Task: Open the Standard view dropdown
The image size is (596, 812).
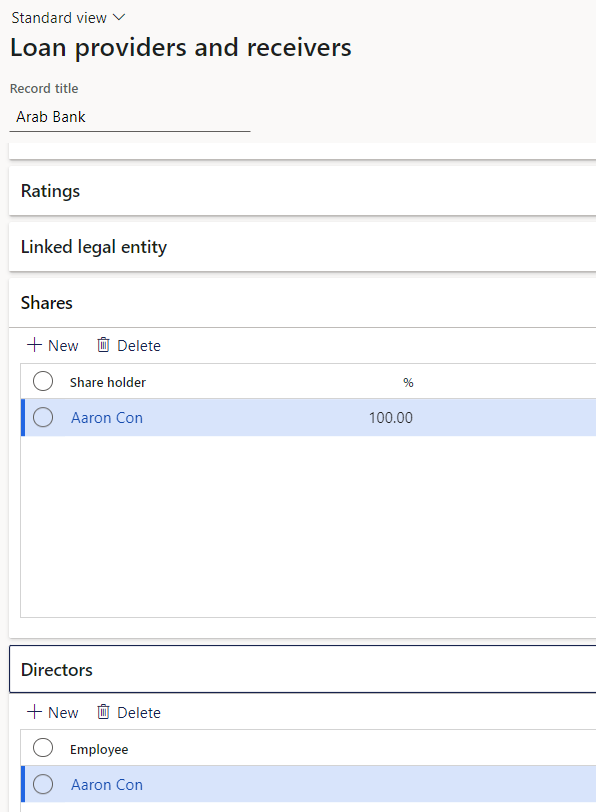Action: tap(68, 18)
